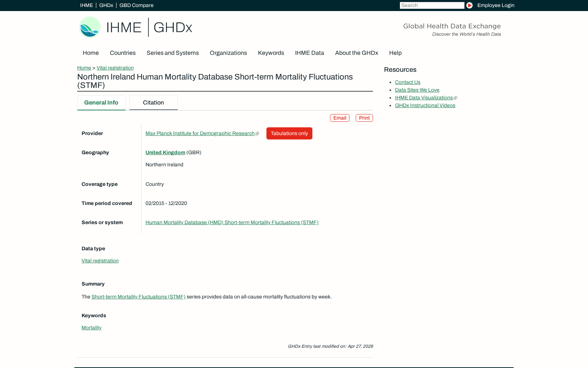Open the Organizations menu item
This screenshot has width=588, height=368.
click(x=228, y=53)
